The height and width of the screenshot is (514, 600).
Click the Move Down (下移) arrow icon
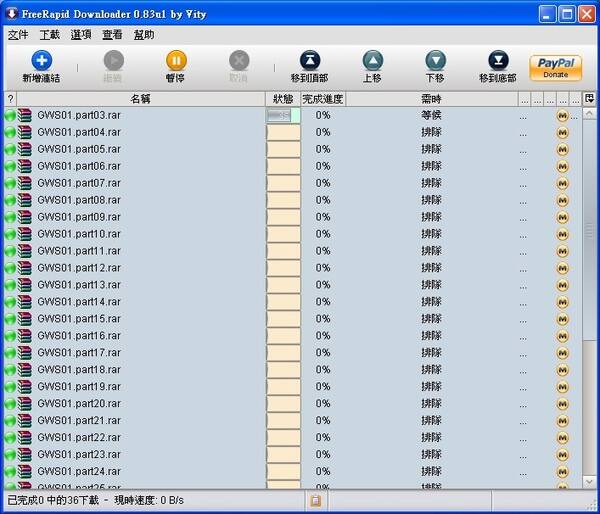(x=435, y=60)
